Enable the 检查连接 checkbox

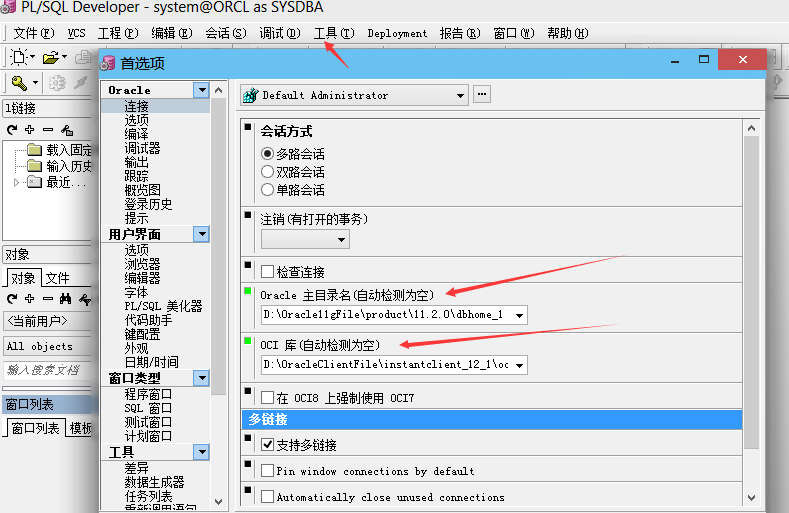click(267, 271)
